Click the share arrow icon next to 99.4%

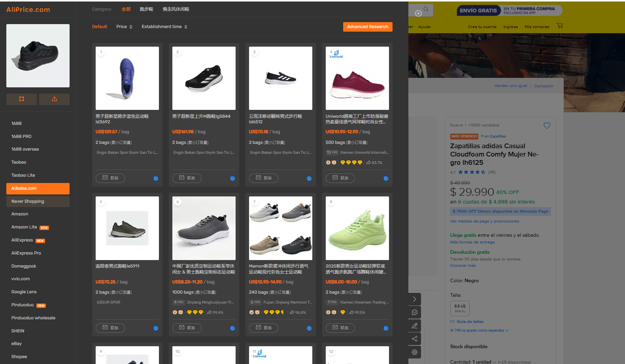point(210,312)
